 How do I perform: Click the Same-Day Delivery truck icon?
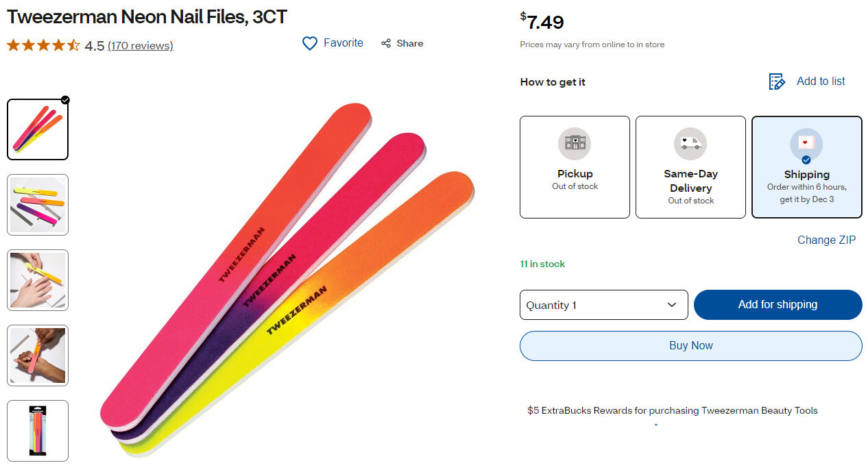point(690,143)
